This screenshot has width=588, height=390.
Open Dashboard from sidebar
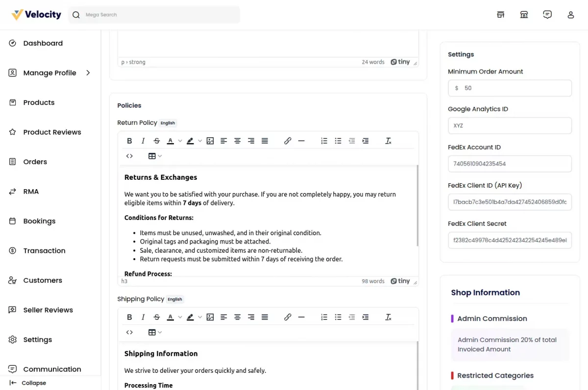43,43
